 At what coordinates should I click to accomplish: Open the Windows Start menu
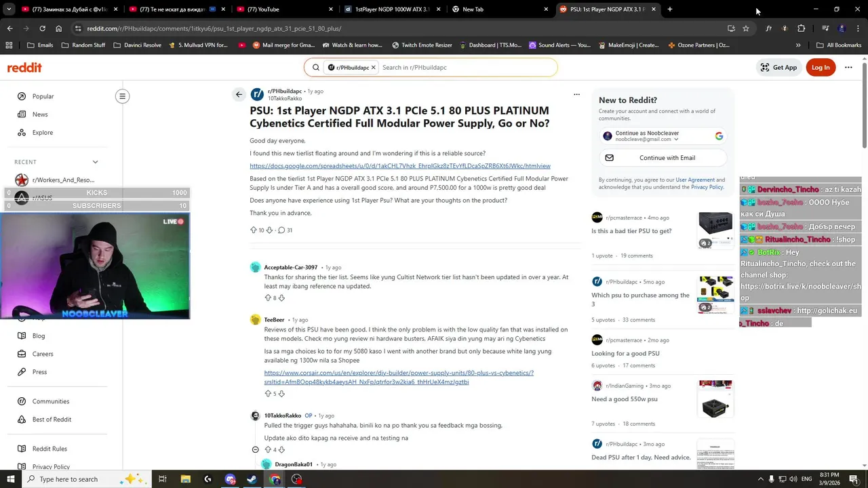pyautogui.click(x=11, y=479)
